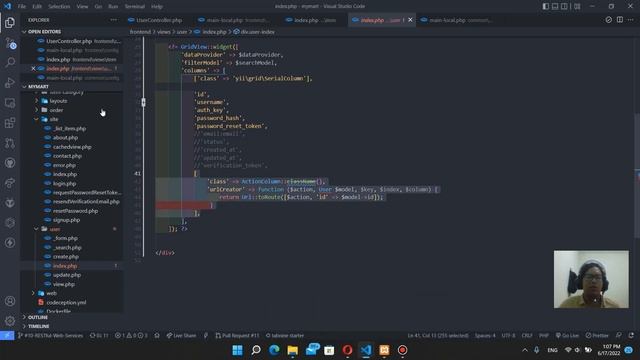The image size is (640, 360).
Task: Open about.php in the site folder
Action: tap(65, 138)
